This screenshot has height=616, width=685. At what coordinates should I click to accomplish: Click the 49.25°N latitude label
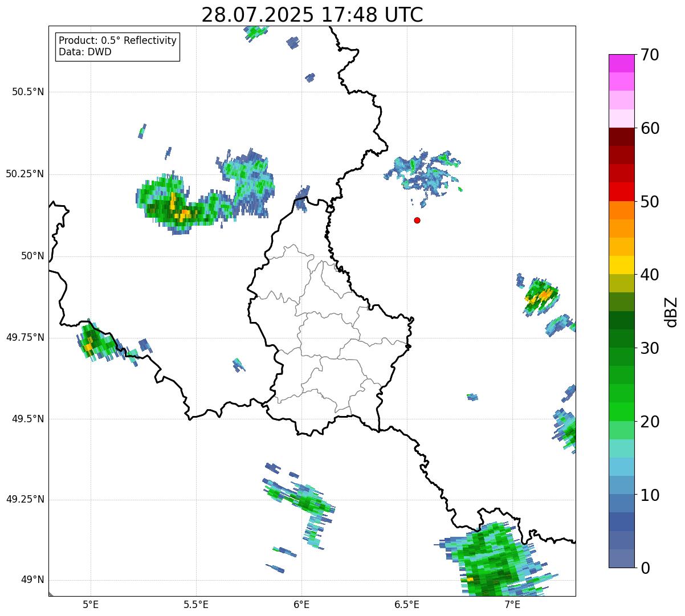pos(25,499)
